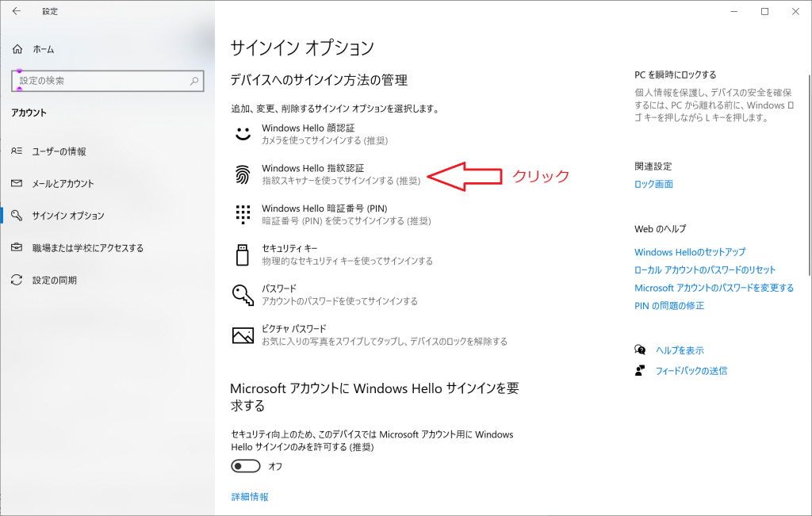
Task: Click フィードバックの送信 link
Action: pyautogui.click(x=691, y=371)
